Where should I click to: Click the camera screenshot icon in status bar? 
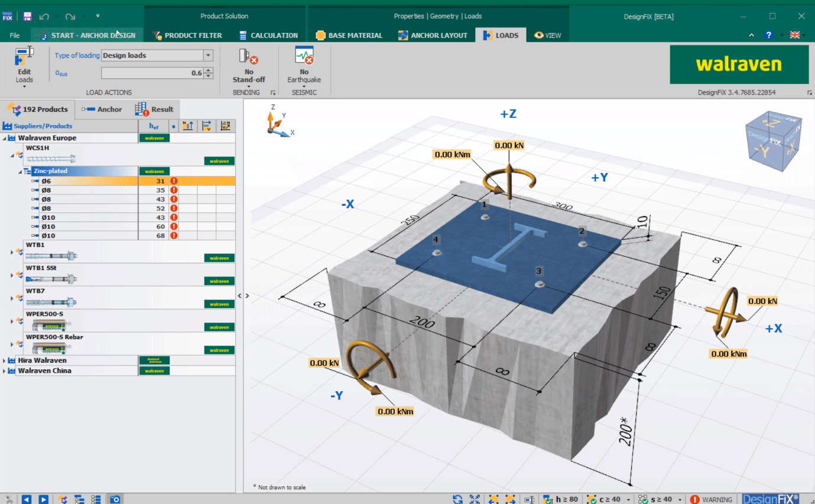pos(115,499)
